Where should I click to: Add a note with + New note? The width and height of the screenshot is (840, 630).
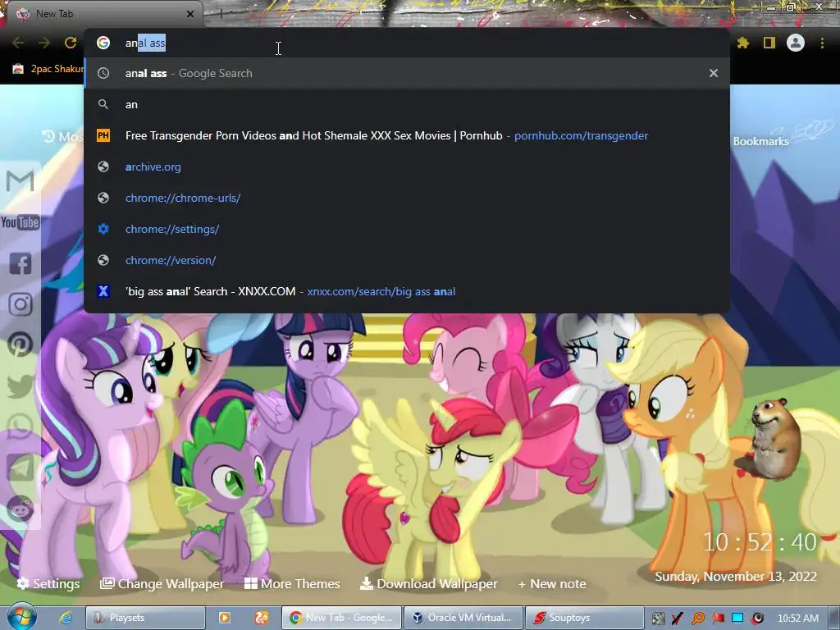(552, 583)
